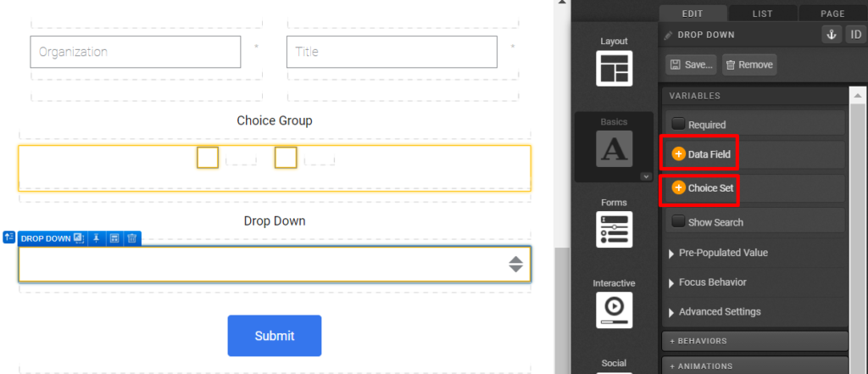Click the pin icon on Drop Down toolbar

[x=97, y=238]
